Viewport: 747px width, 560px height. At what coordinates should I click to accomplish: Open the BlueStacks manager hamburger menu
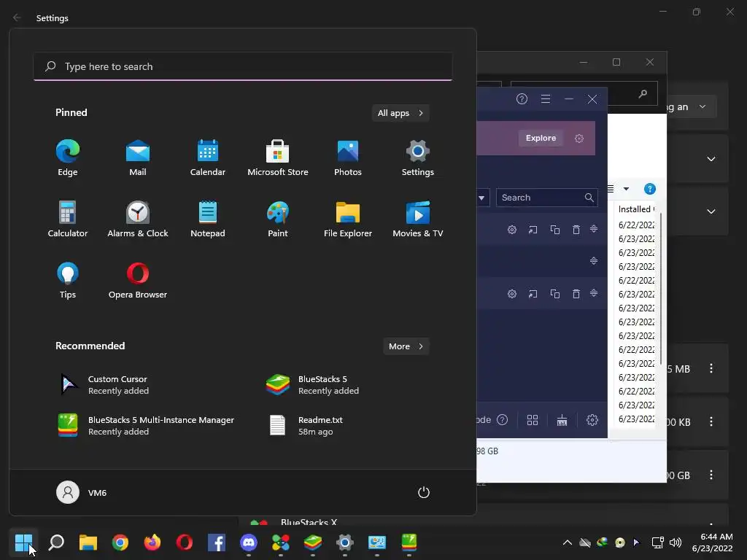coord(546,99)
